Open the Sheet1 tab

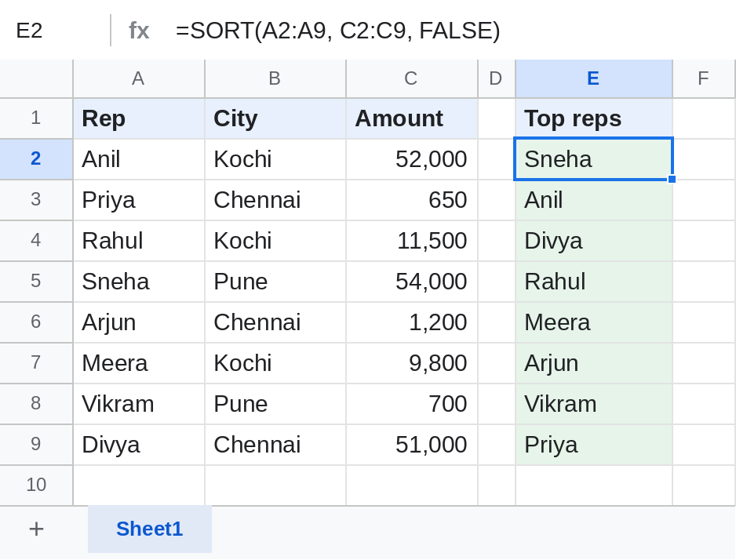coord(149,529)
